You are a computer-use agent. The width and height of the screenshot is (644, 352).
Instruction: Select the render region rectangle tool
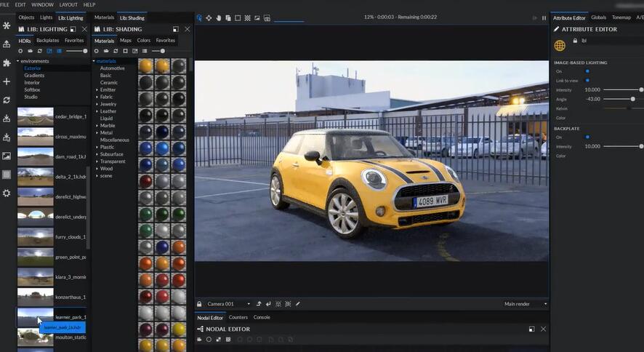pyautogui.click(x=238, y=18)
